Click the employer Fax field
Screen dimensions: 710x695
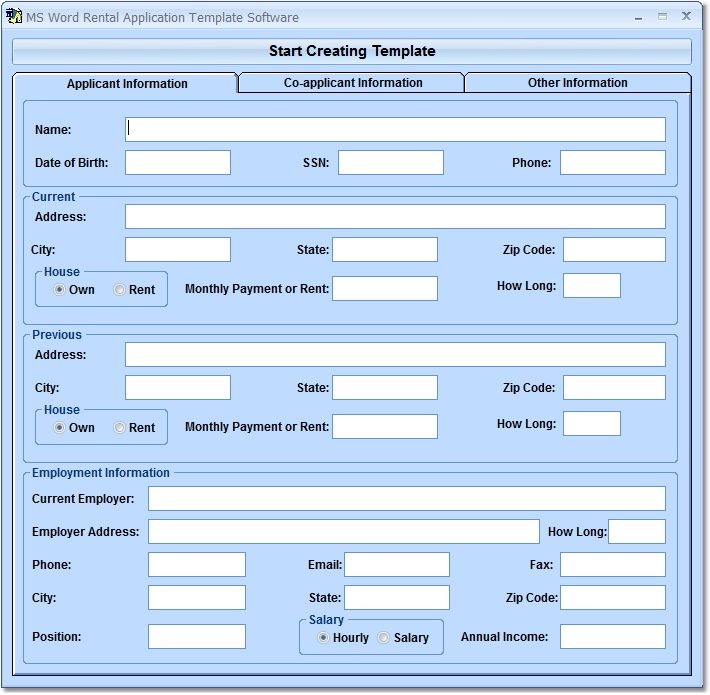[x=613, y=565]
